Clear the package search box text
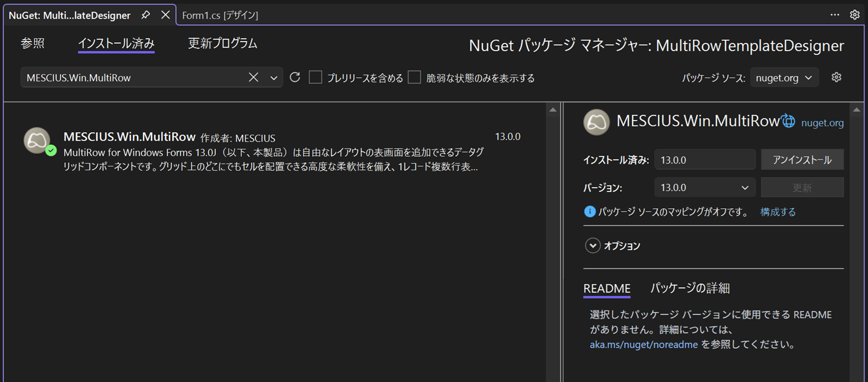 254,77
